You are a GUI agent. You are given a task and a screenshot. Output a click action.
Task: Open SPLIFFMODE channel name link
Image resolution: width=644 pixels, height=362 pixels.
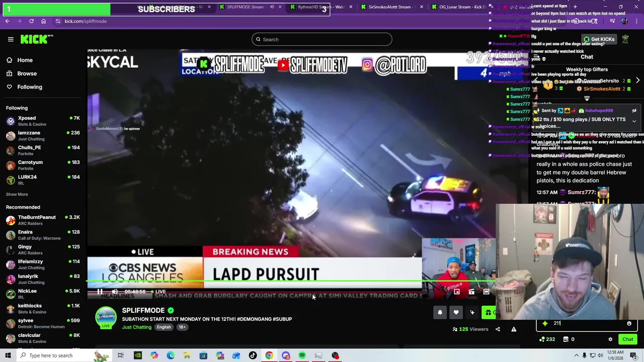coord(143,310)
